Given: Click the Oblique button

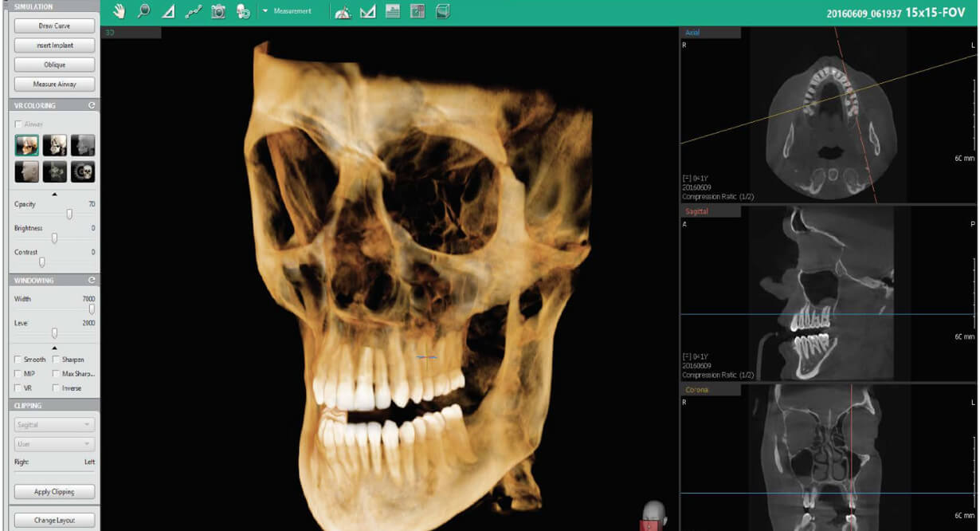Looking at the screenshot, I should 54,65.
